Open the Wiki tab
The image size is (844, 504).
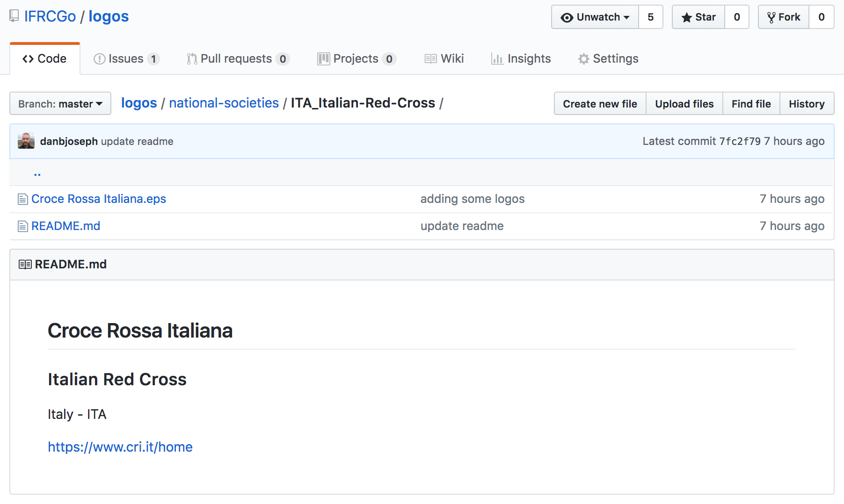[444, 58]
